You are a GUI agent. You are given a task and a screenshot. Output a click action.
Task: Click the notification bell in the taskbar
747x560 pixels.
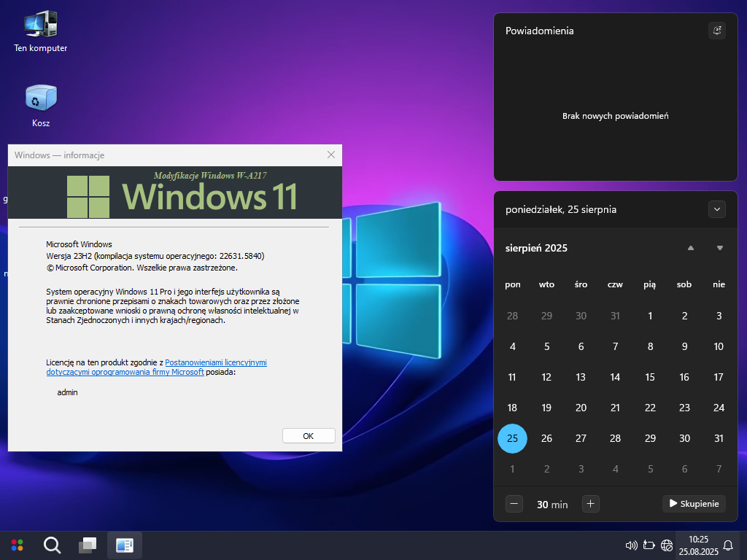coord(728,545)
